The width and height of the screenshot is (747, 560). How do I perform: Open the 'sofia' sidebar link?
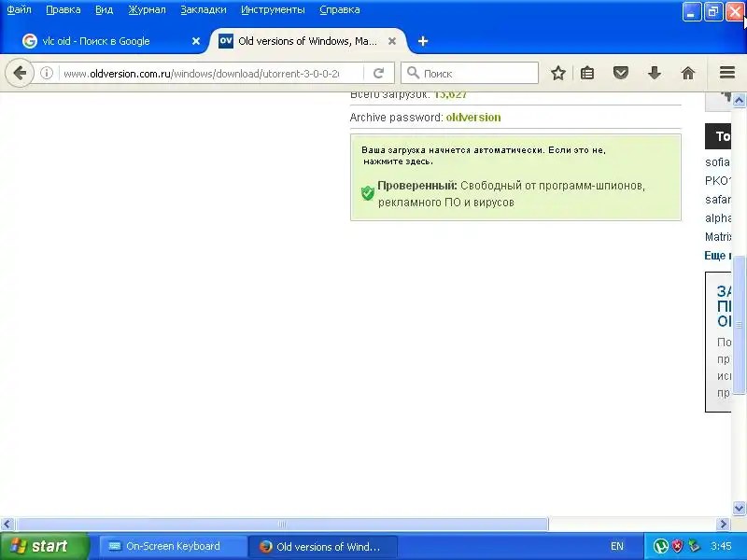[x=717, y=161]
